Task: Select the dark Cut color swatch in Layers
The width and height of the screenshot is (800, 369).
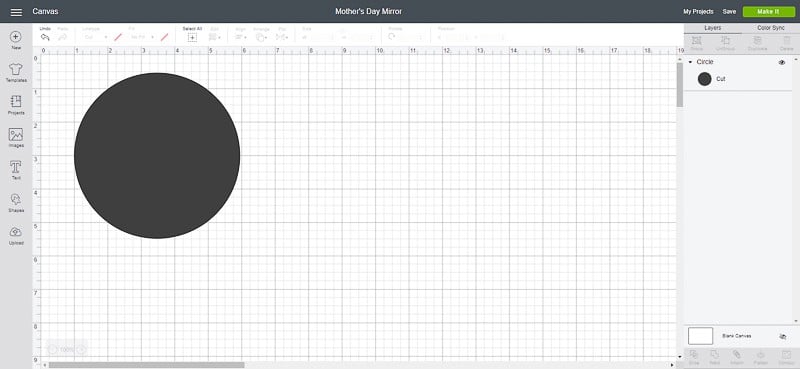Action: point(705,79)
